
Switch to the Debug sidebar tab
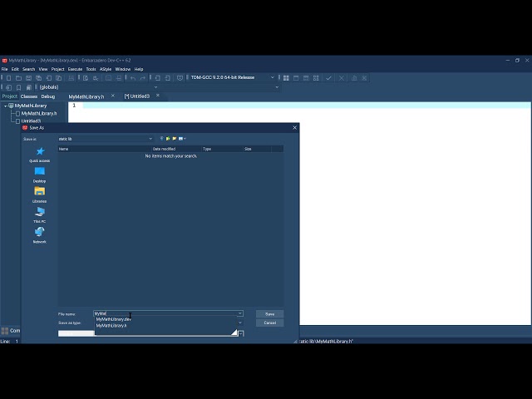tap(48, 96)
